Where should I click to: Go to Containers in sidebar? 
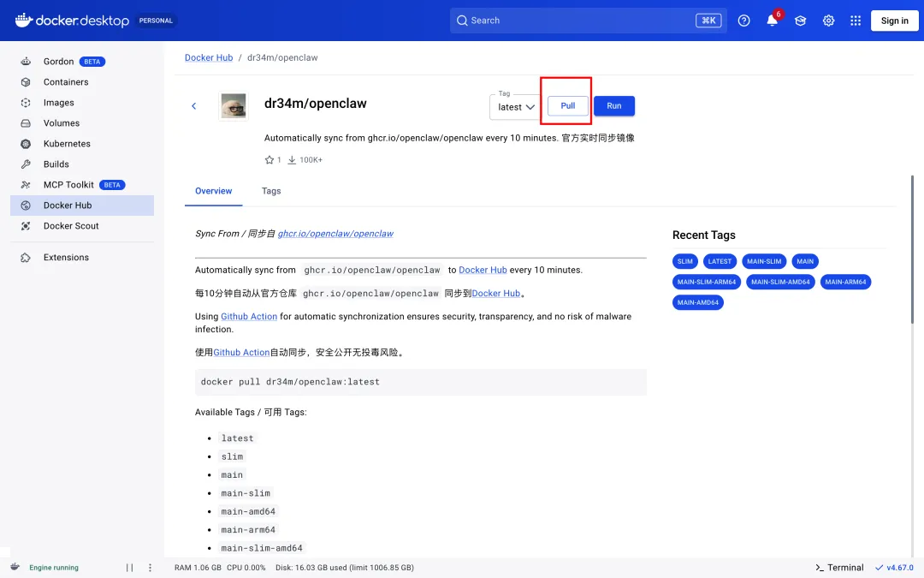click(x=82, y=82)
